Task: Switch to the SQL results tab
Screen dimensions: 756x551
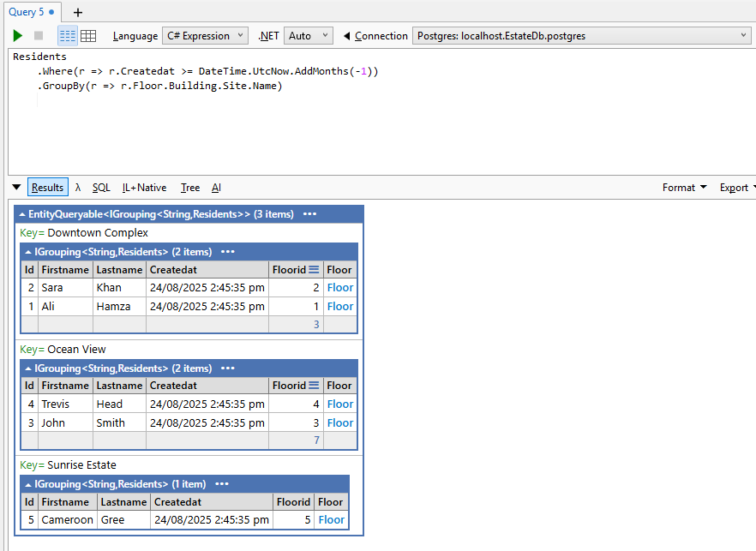Action: click(100, 187)
